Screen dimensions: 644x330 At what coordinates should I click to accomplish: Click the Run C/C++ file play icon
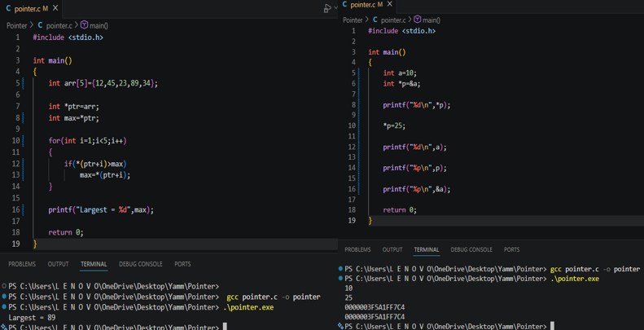pyautogui.click(x=327, y=8)
